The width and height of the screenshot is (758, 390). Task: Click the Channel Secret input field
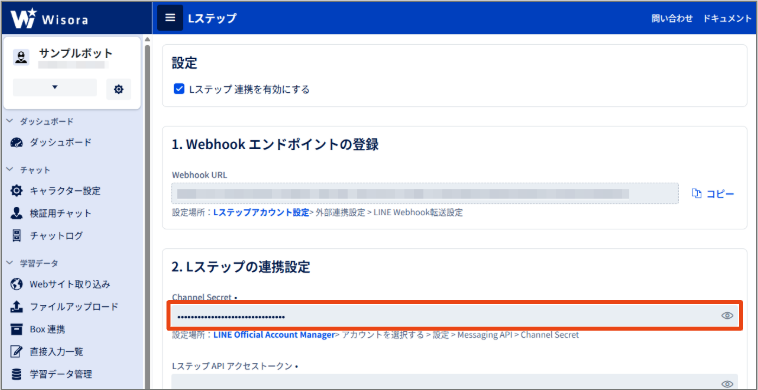(x=455, y=316)
